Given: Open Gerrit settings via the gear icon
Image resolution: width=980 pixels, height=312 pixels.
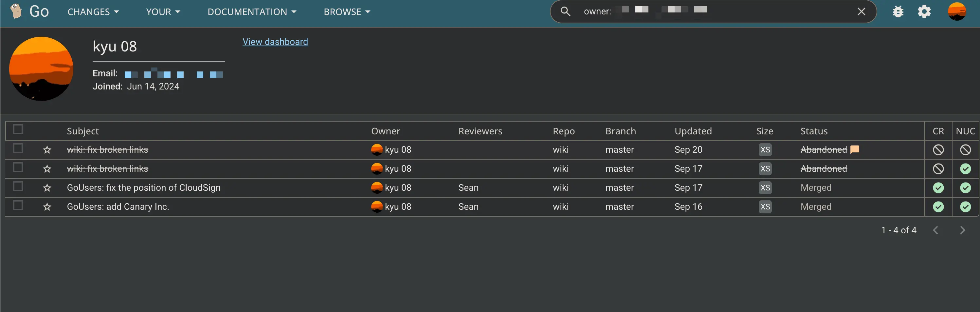Looking at the screenshot, I should pyautogui.click(x=924, y=11).
